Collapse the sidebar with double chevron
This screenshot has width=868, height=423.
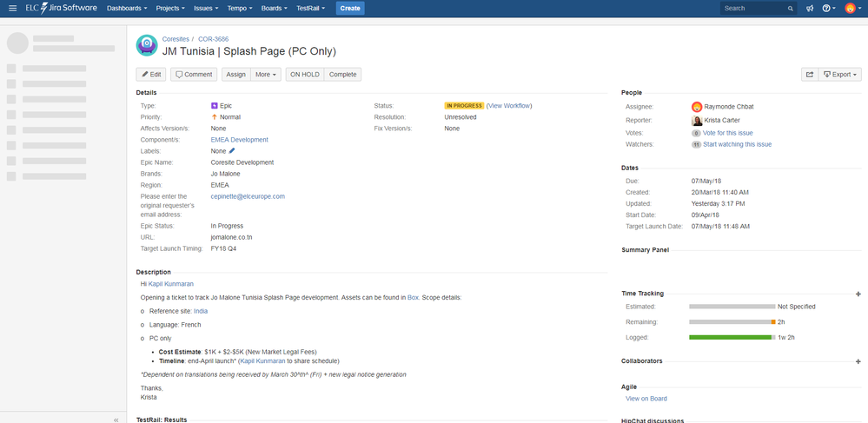point(116,420)
